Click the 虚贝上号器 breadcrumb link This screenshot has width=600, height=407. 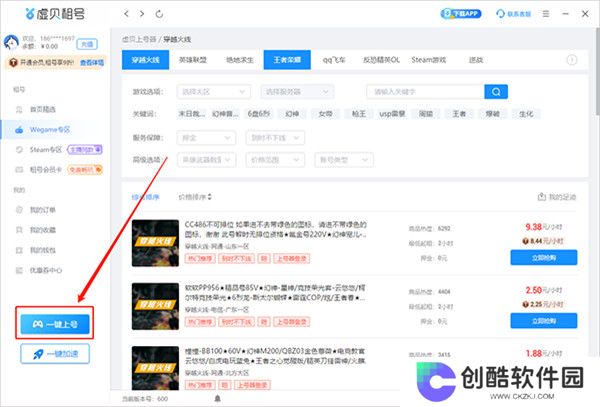[x=139, y=39]
